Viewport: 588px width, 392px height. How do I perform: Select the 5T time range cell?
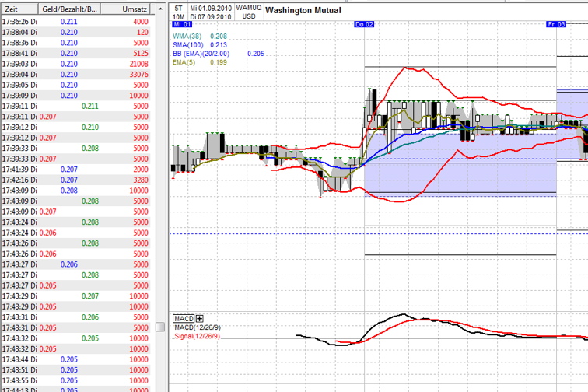179,8
